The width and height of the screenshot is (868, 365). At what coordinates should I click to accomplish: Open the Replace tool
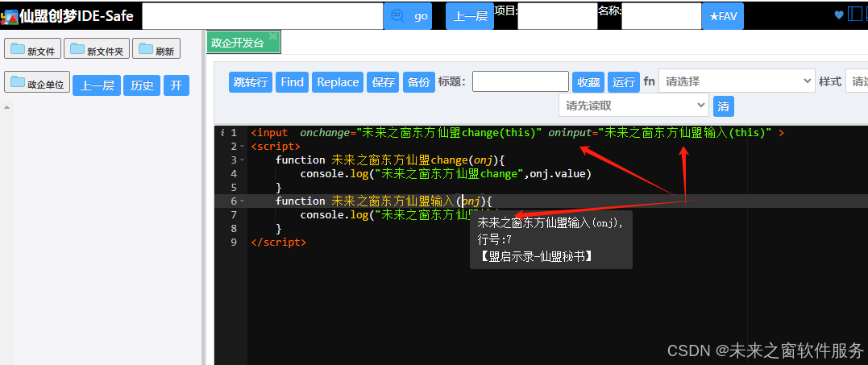pos(338,82)
